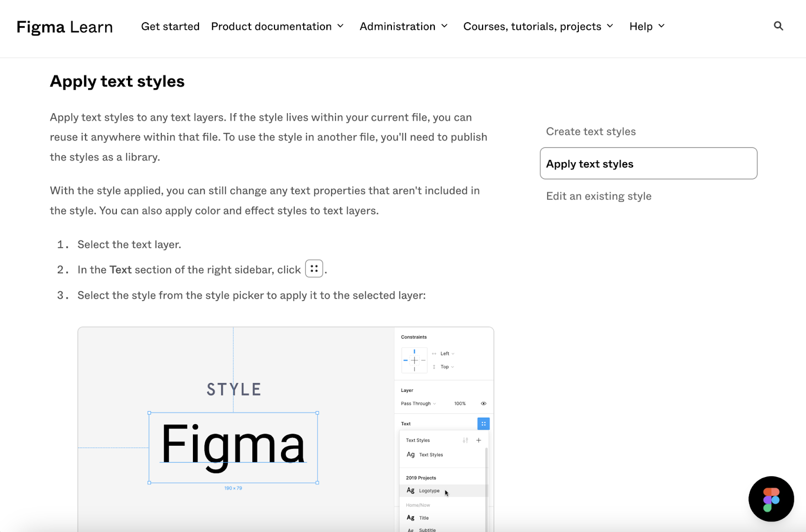This screenshot has width=806, height=532.
Task: Open the Text Styles filter sliders icon
Action: click(x=465, y=440)
